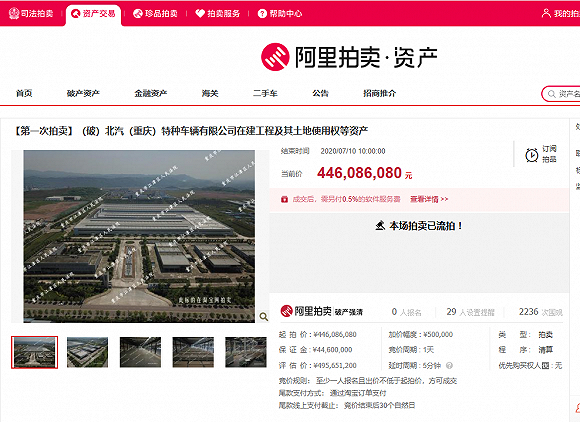Click the help icon beside 延时周期 5分钟
This screenshot has width=580, height=422.
pos(449,365)
